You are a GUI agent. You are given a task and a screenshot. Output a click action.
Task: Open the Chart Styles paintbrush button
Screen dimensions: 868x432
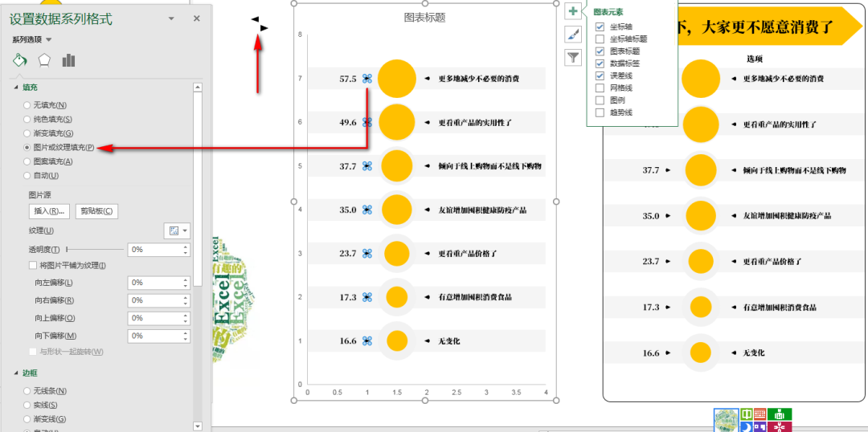click(573, 35)
